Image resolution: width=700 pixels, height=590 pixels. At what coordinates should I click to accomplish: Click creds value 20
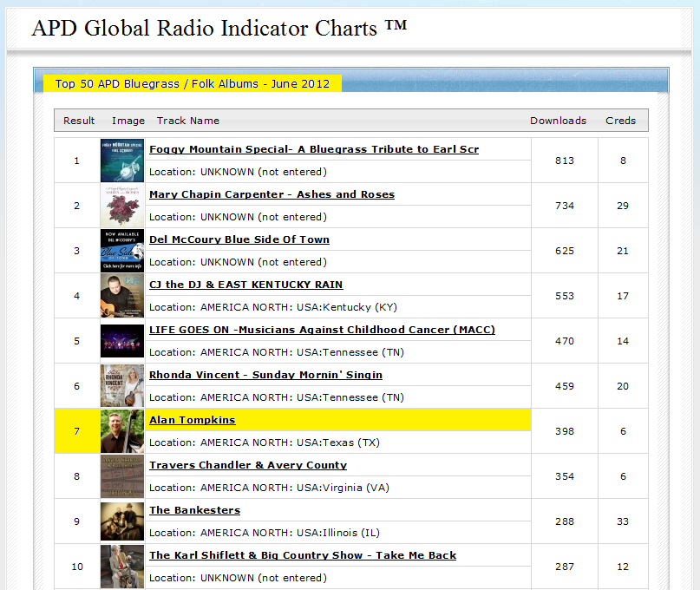click(623, 386)
